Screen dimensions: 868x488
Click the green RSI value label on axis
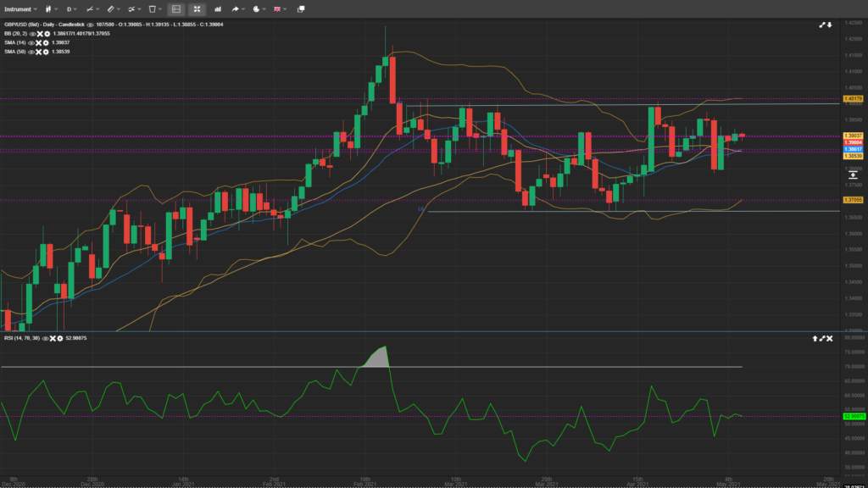pyautogui.click(x=854, y=416)
